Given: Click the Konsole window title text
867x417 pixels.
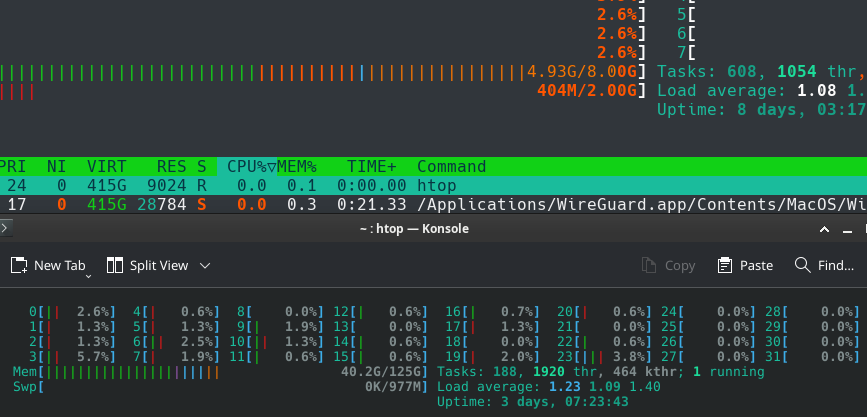Looking at the screenshot, I should point(414,229).
